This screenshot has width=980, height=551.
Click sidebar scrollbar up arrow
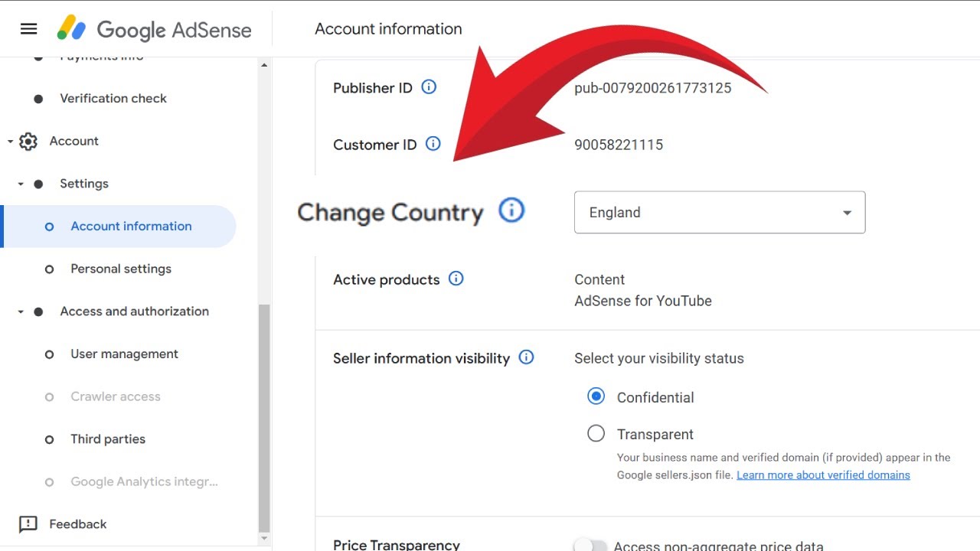click(264, 65)
